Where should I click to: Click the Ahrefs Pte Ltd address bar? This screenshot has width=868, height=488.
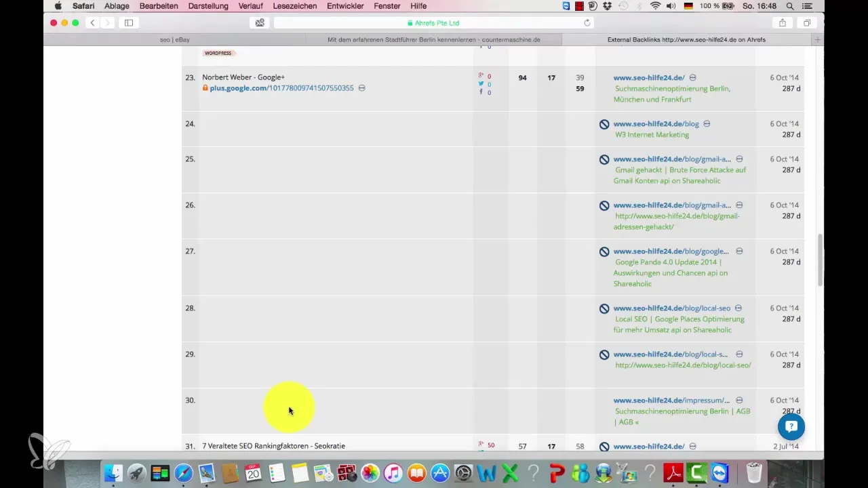point(434,22)
